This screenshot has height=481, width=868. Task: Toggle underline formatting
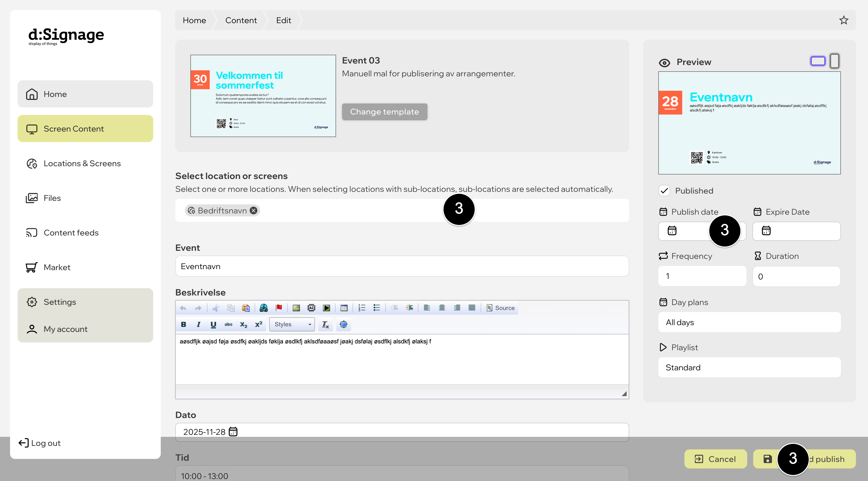click(x=213, y=324)
